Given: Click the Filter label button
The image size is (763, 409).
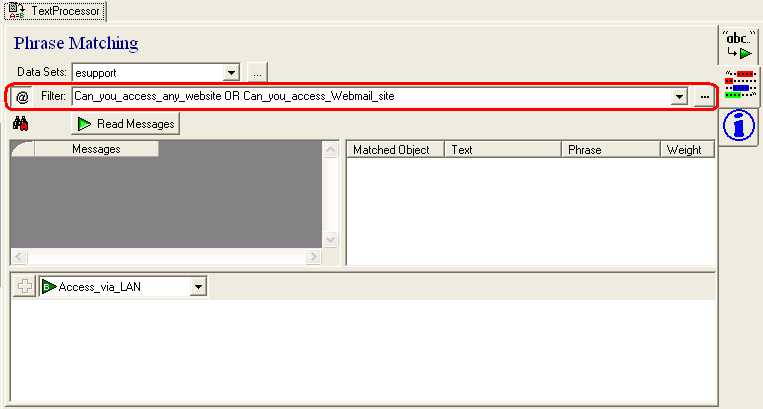Looking at the screenshot, I should (52, 97).
